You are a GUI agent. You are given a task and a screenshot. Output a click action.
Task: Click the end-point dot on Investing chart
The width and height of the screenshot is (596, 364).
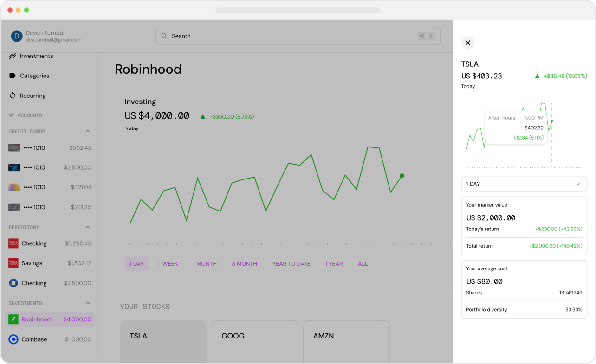tap(402, 176)
